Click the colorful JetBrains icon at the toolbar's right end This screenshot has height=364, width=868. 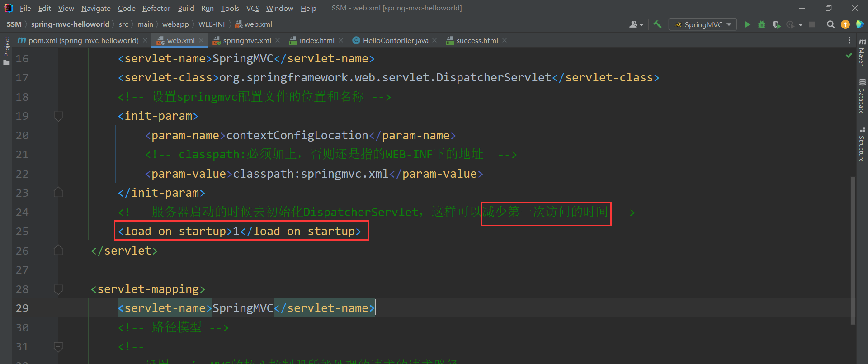(x=859, y=24)
